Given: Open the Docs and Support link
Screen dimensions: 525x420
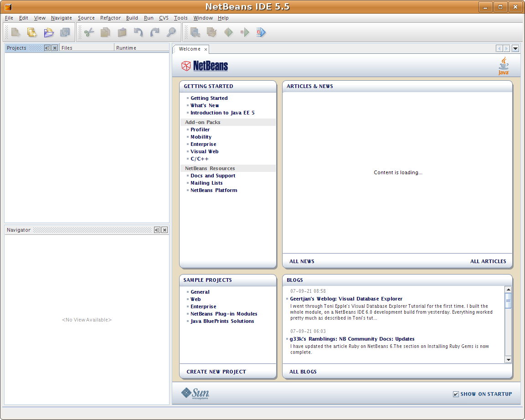Looking at the screenshot, I should pos(213,176).
